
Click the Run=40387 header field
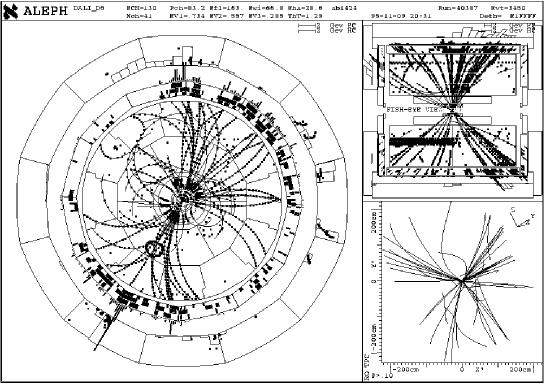point(458,8)
